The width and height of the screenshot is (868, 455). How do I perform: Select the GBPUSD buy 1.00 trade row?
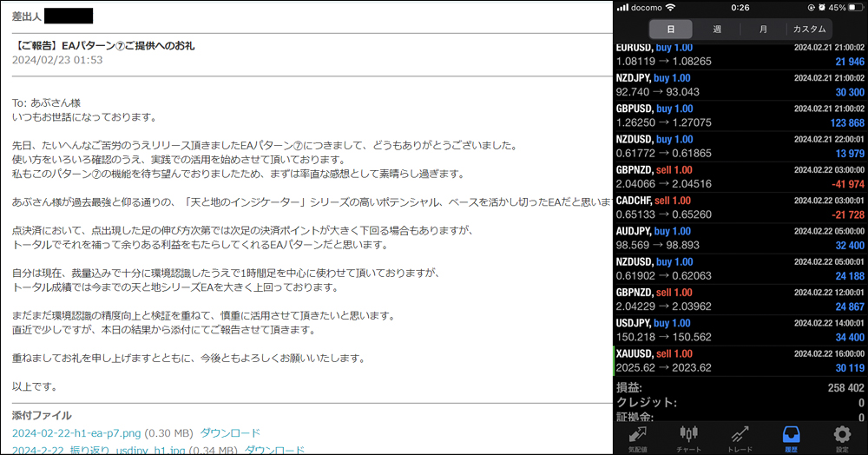[740, 115]
